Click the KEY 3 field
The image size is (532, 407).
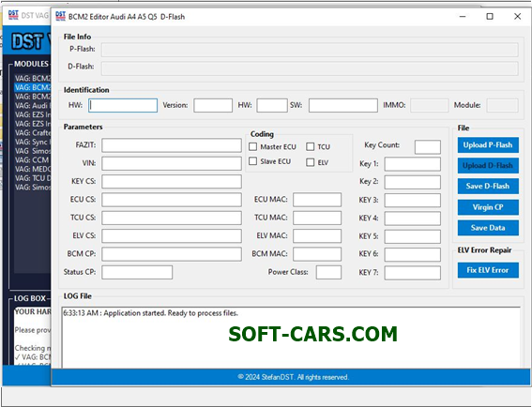click(x=413, y=200)
